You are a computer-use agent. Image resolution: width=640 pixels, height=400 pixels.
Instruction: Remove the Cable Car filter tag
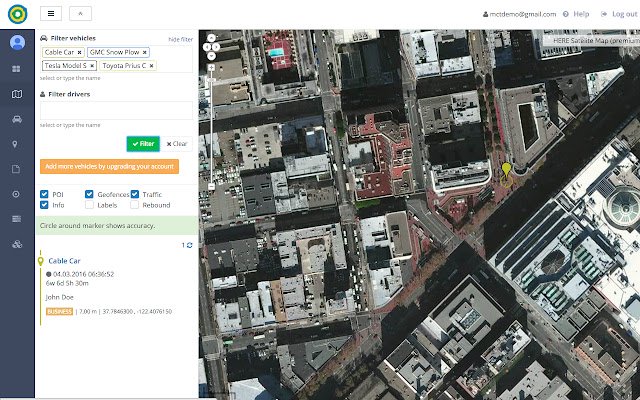[79, 53]
